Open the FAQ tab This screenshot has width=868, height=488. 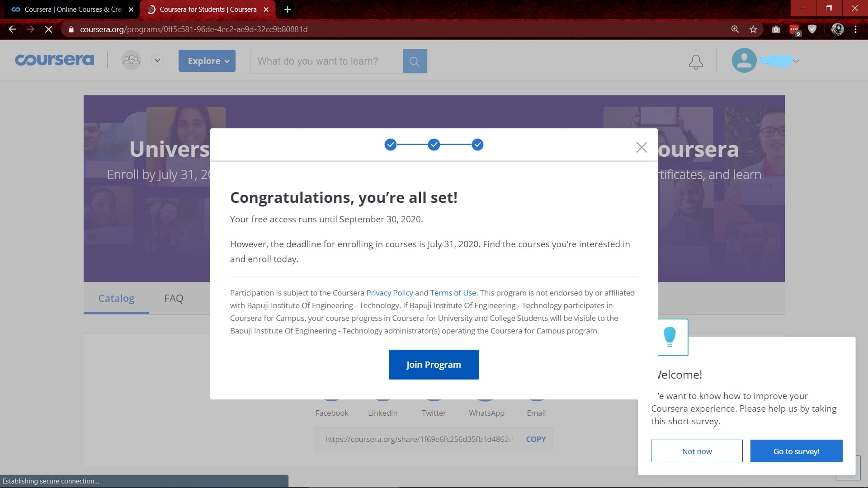[x=174, y=298]
